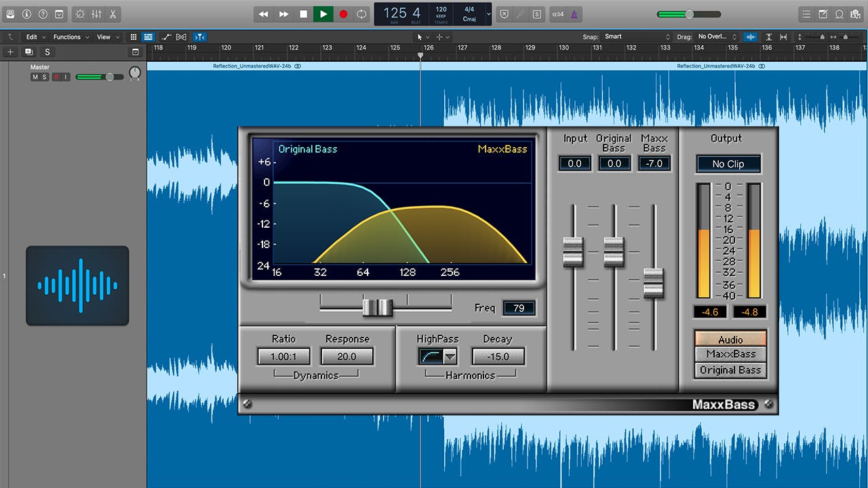This screenshot has width=868, height=488.
Task: Open the Edit menu in tracks area
Action: 36,37
